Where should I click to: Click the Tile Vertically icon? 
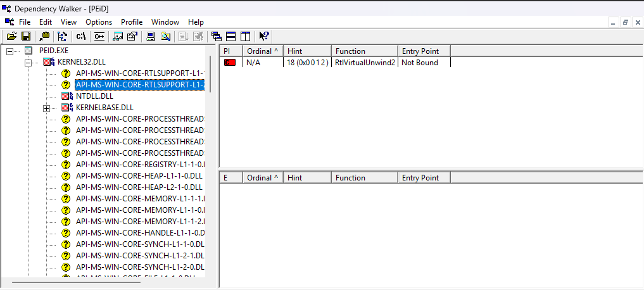click(245, 37)
